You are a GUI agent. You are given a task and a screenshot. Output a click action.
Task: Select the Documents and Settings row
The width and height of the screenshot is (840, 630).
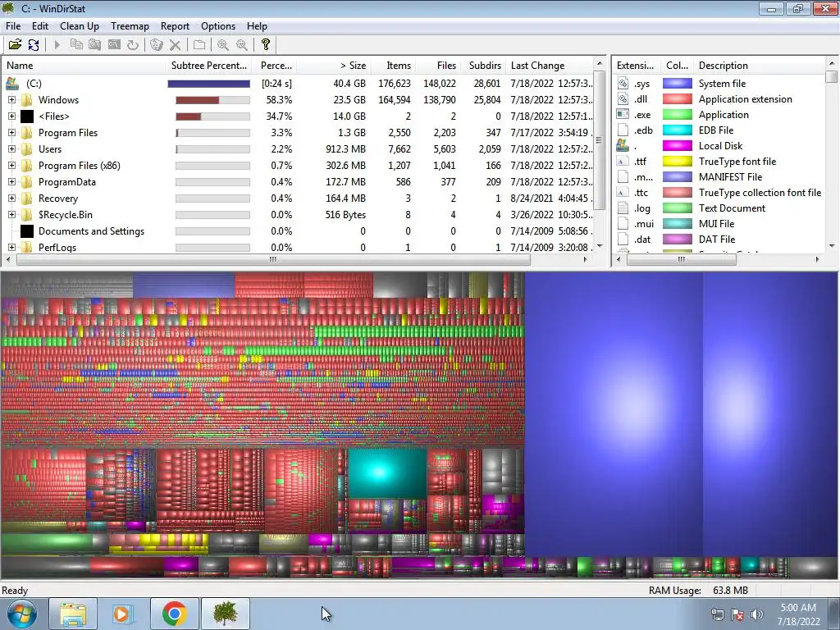pyautogui.click(x=297, y=231)
